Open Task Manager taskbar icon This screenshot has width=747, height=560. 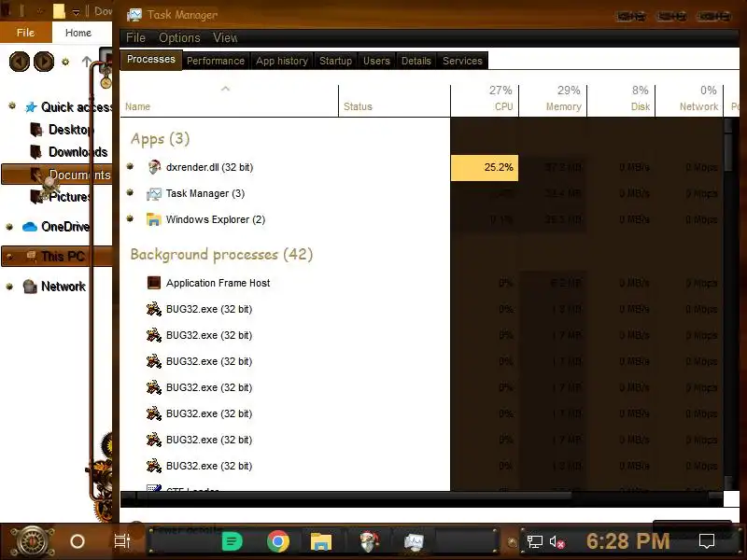(x=414, y=541)
